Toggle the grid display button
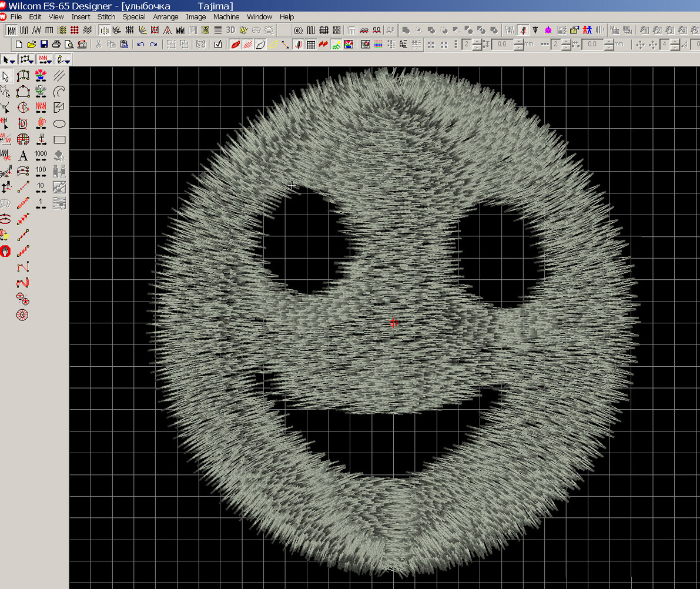This screenshot has width=700, height=589. pos(310,45)
